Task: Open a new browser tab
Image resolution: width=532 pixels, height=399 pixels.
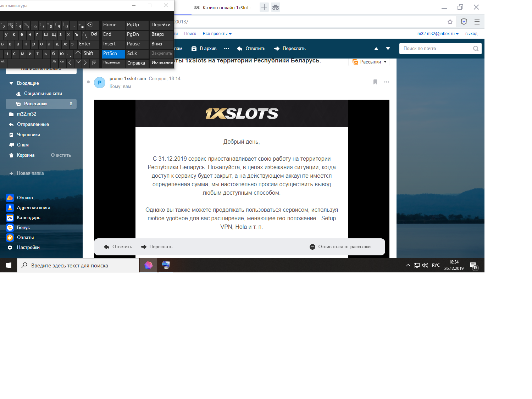Action: [x=264, y=7]
